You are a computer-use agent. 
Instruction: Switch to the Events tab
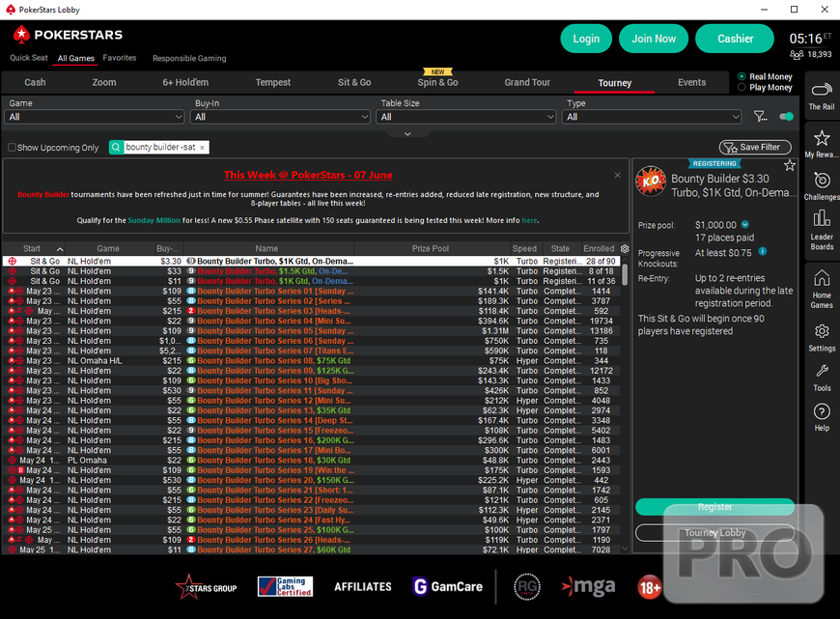(x=691, y=82)
